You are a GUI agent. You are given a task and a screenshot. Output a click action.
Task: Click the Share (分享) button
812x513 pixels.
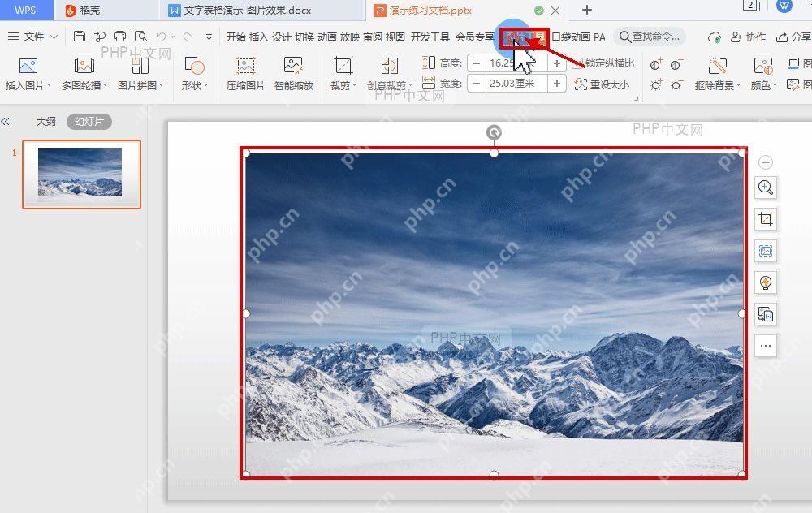pos(794,37)
